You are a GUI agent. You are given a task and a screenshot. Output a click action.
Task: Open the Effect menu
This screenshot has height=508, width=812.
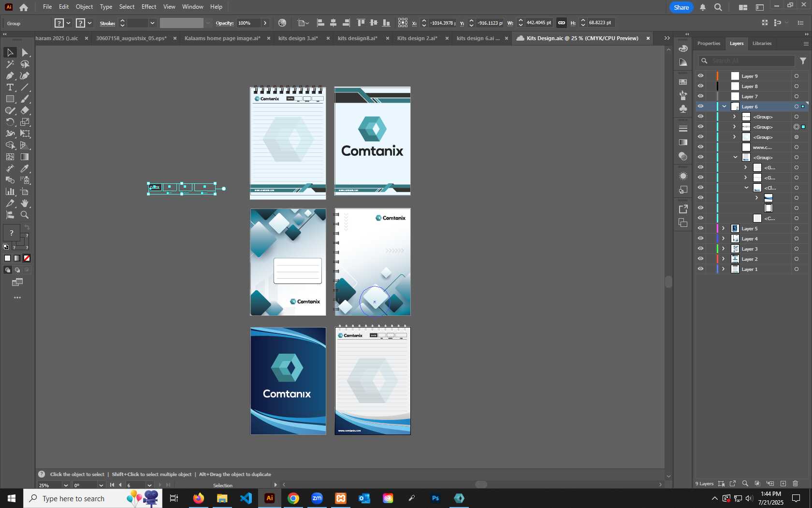coord(149,7)
